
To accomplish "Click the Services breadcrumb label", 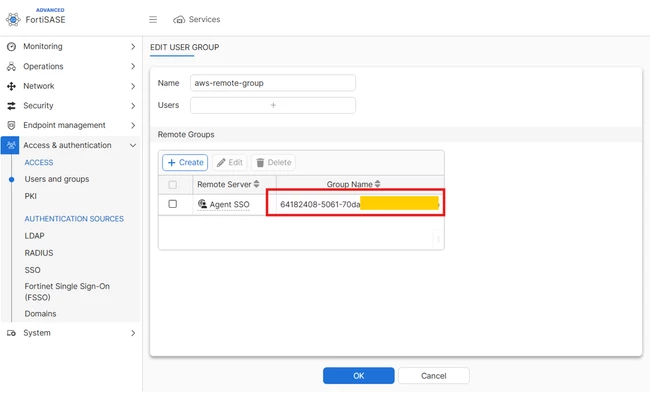I will click(x=204, y=19).
